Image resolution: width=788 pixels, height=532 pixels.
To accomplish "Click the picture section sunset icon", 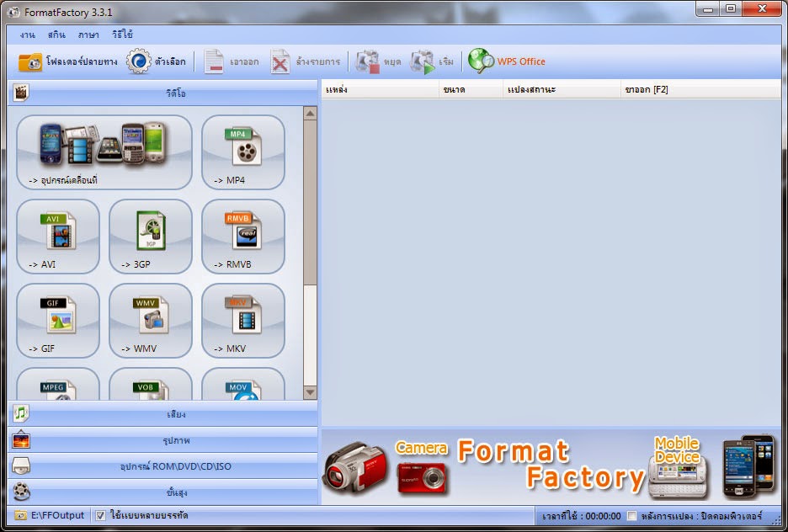I will (21, 440).
